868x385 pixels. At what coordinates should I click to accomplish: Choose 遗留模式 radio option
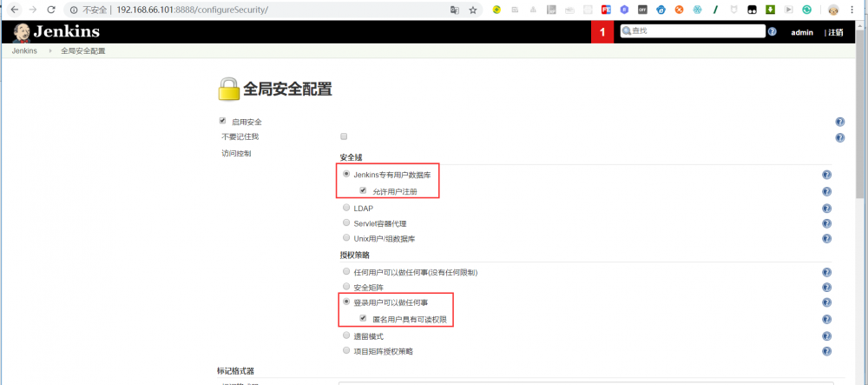click(346, 335)
